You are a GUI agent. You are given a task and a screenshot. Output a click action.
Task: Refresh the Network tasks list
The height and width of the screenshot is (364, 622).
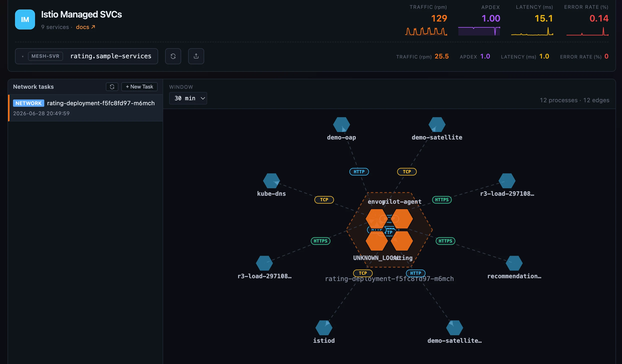(112, 87)
